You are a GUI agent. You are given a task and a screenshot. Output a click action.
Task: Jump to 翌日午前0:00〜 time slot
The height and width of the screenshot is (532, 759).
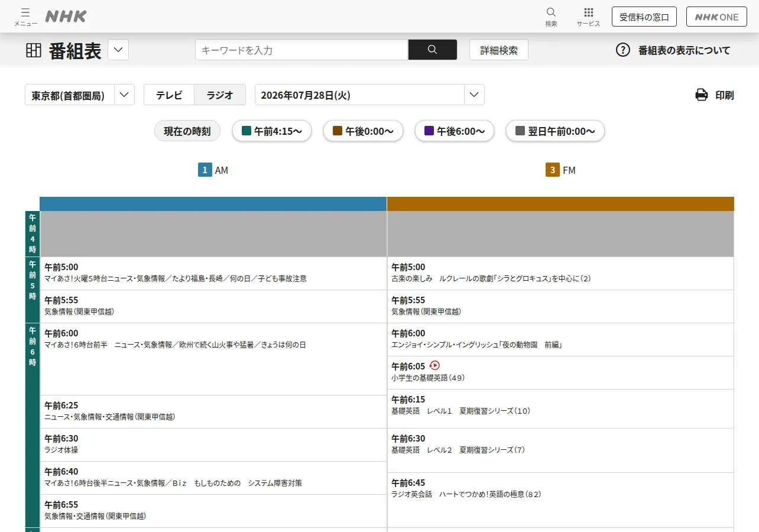point(555,131)
